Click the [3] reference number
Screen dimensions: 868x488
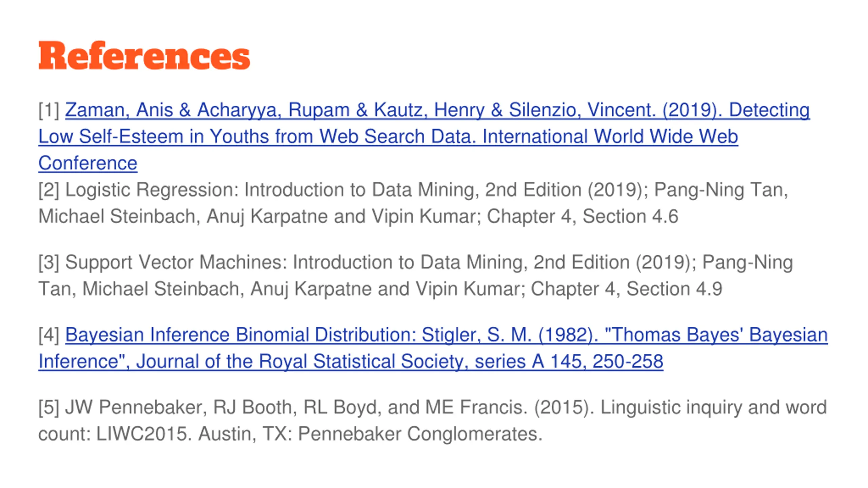click(49, 262)
